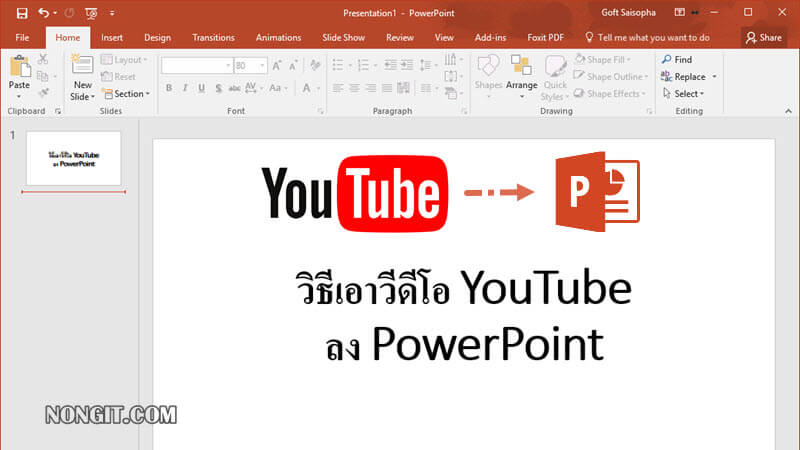Click the Share button
Screen dimensions: 800x450
pyautogui.click(x=763, y=38)
